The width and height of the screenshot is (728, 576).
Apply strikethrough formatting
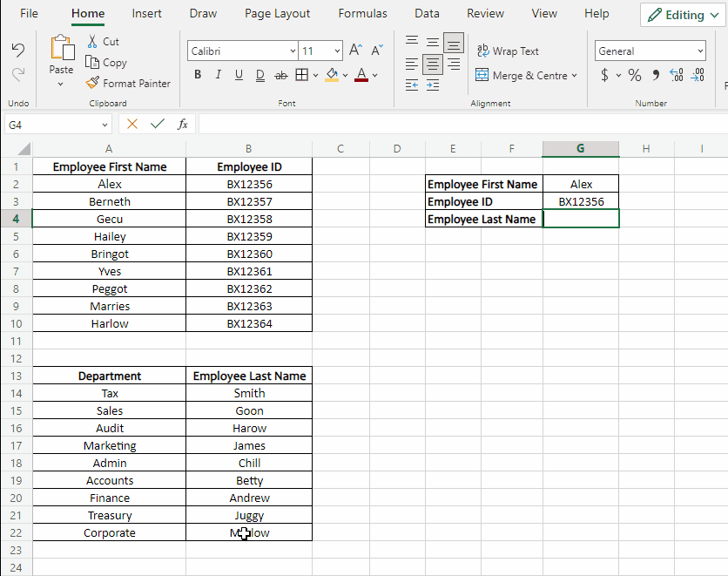pos(280,75)
